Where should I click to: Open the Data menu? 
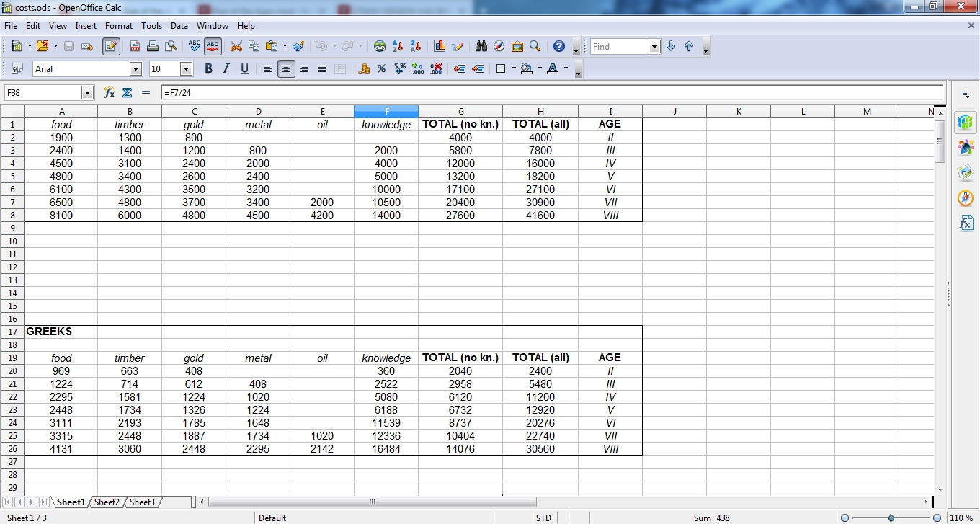[x=179, y=26]
